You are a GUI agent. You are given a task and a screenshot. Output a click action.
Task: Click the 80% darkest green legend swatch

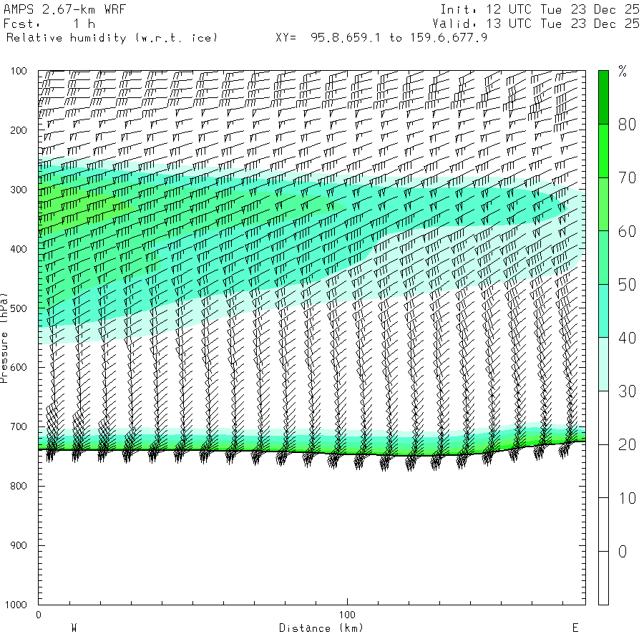click(x=603, y=97)
